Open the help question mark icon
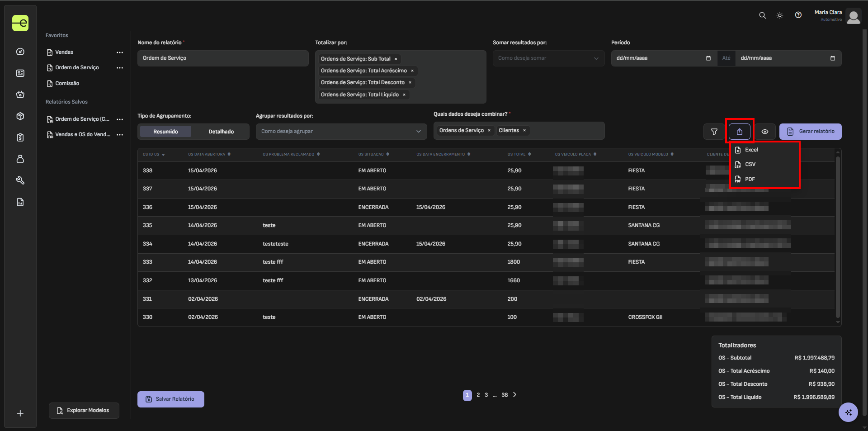Viewport: 868px width, 431px height. tap(798, 15)
